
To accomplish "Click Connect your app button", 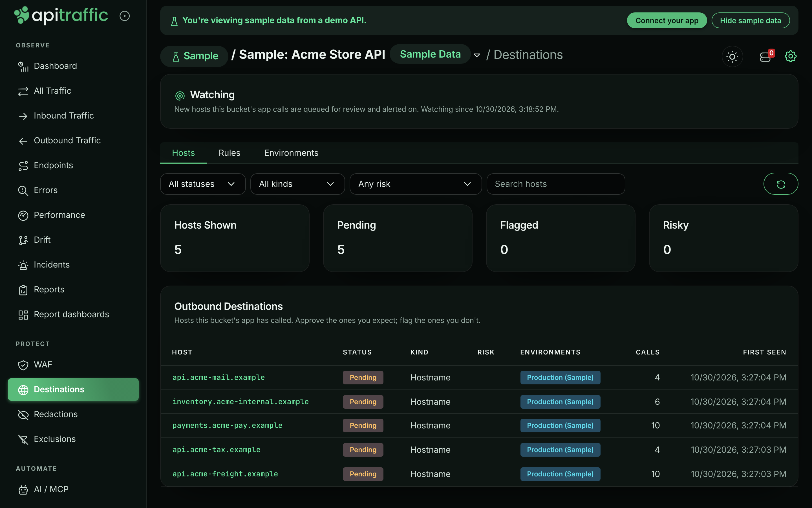I will point(667,21).
